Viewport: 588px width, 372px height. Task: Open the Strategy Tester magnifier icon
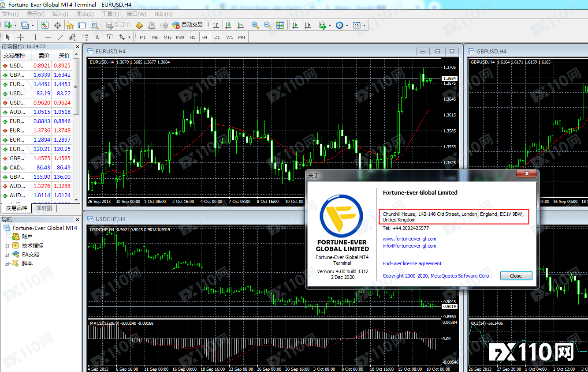94,25
